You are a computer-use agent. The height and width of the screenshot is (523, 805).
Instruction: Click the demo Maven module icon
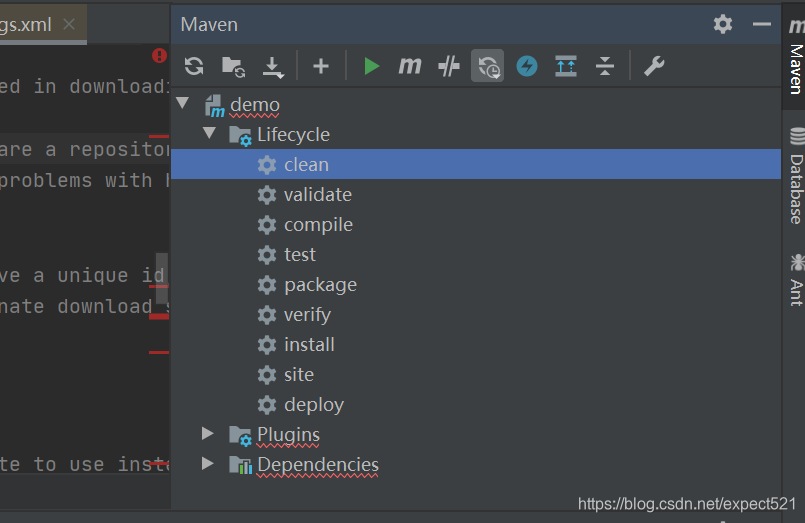[215, 106]
